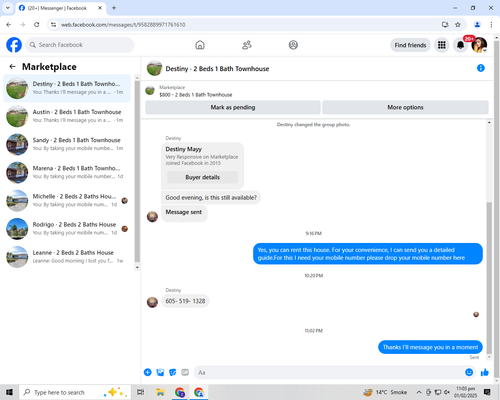
Task: Open the Friends icon in top navigation
Action: click(247, 45)
